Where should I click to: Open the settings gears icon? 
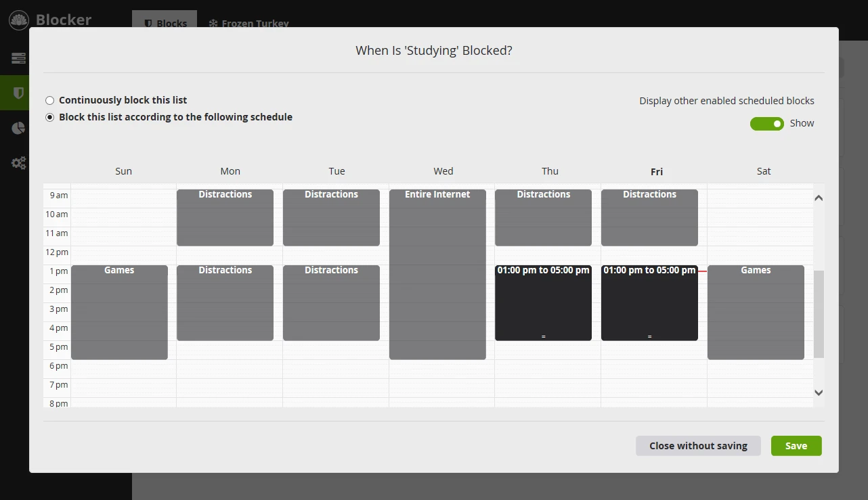click(x=18, y=163)
